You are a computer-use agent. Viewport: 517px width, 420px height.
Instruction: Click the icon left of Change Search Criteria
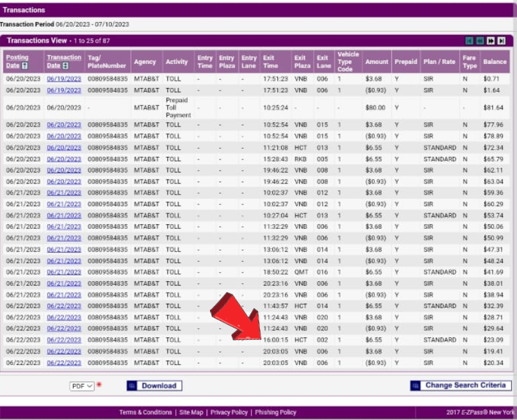point(416,385)
